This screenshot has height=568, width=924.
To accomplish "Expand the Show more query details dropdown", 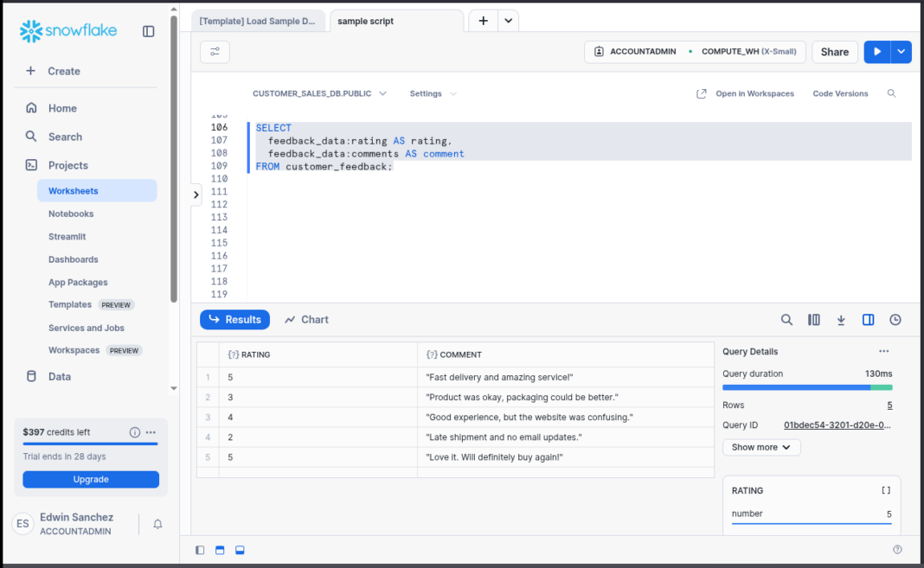I will pyautogui.click(x=760, y=447).
